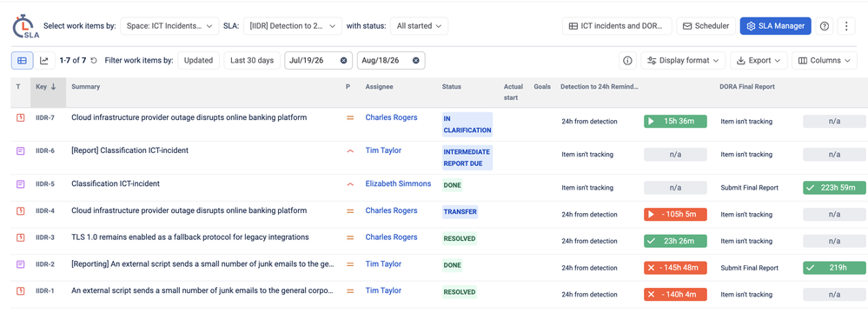Click the high priority icon for IIDR-6
The width and height of the screenshot is (868, 320).
tap(350, 150)
